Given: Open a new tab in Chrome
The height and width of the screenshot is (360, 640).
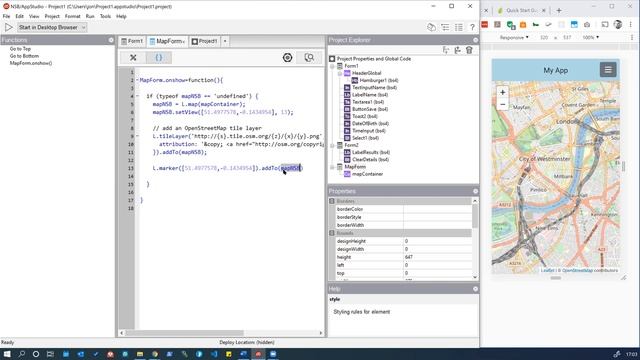Looking at the screenshot, I should tap(559, 10).
